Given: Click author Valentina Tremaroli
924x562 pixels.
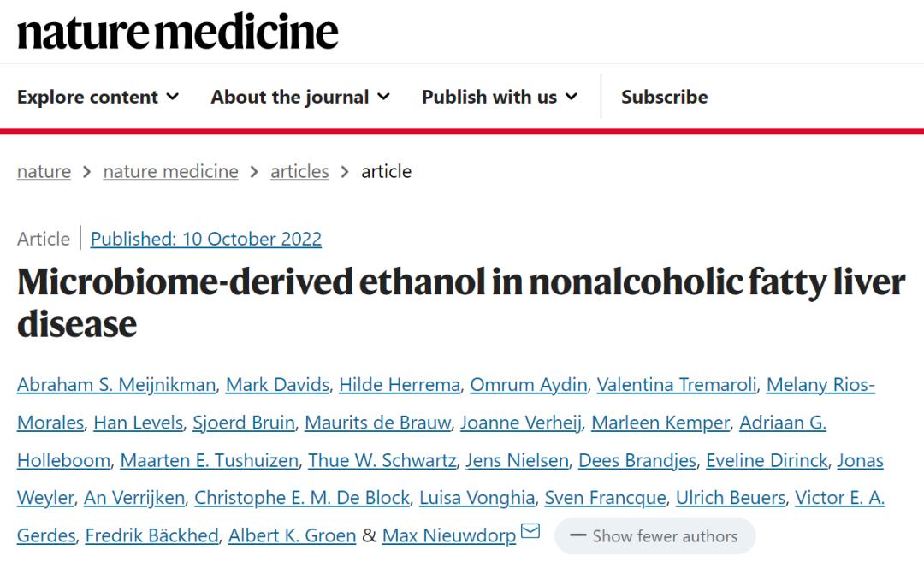Looking at the screenshot, I should tap(677, 385).
